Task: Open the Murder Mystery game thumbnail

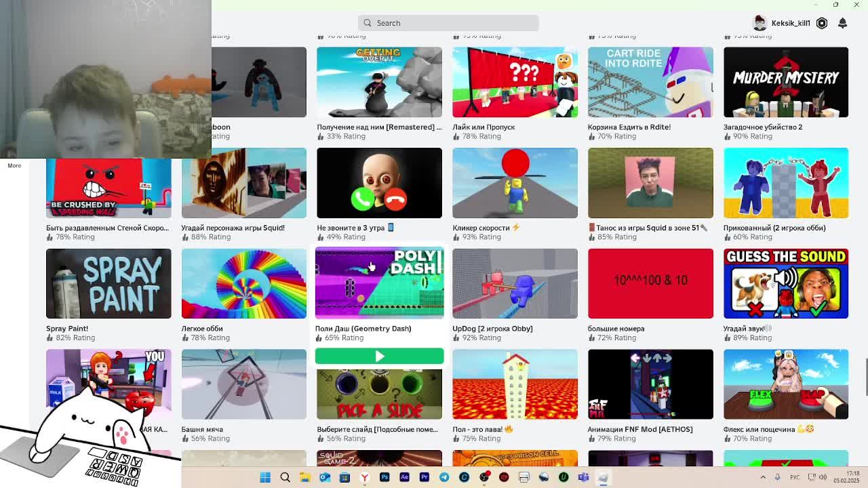Action: 786,82
